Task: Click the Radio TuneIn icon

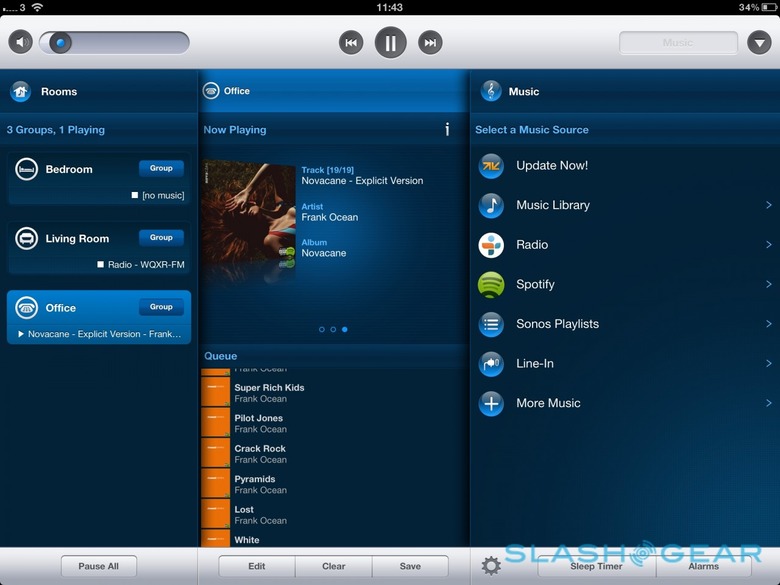Action: click(491, 245)
